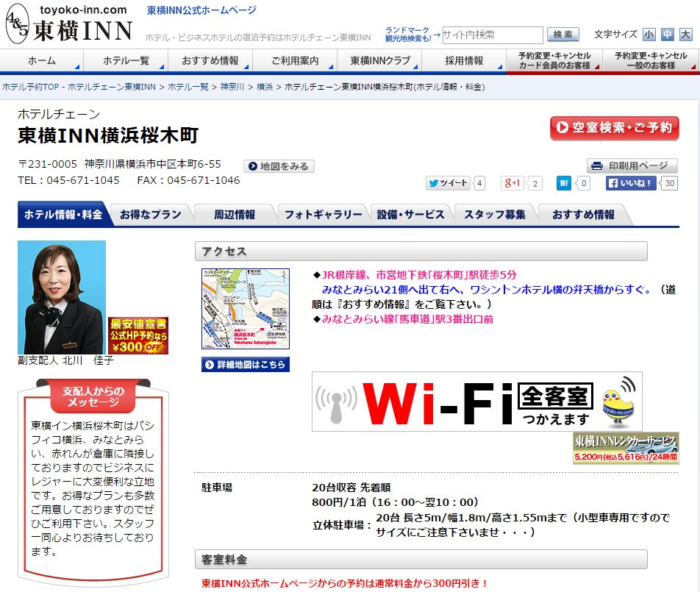Click the access map thumbnail
700x592 pixels.
coord(246,308)
